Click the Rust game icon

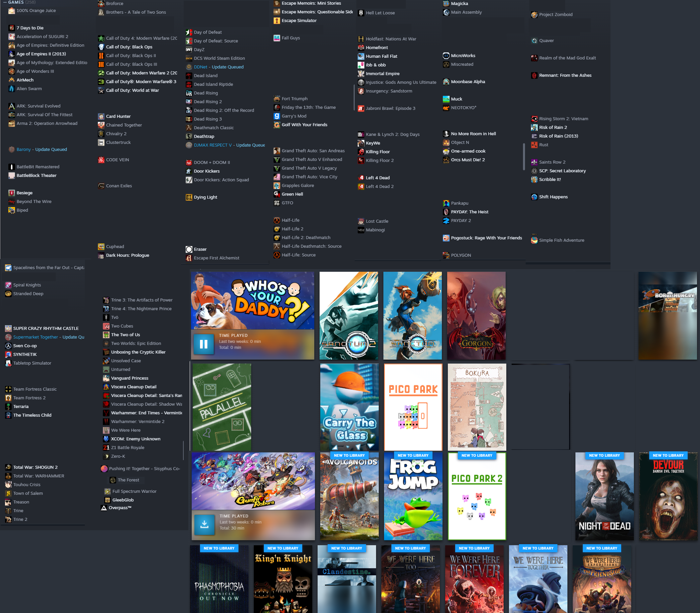(x=534, y=145)
